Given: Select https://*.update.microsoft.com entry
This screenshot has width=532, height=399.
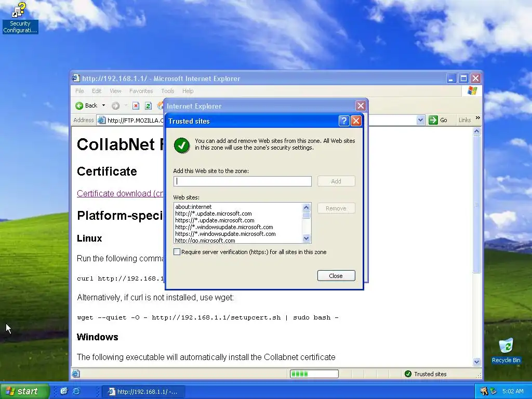Looking at the screenshot, I should click(215, 220).
